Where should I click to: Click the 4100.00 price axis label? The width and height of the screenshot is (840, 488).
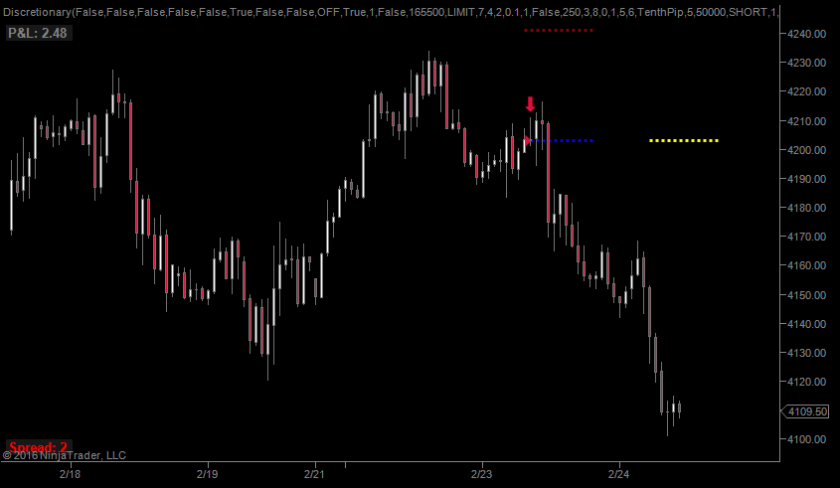coord(806,439)
